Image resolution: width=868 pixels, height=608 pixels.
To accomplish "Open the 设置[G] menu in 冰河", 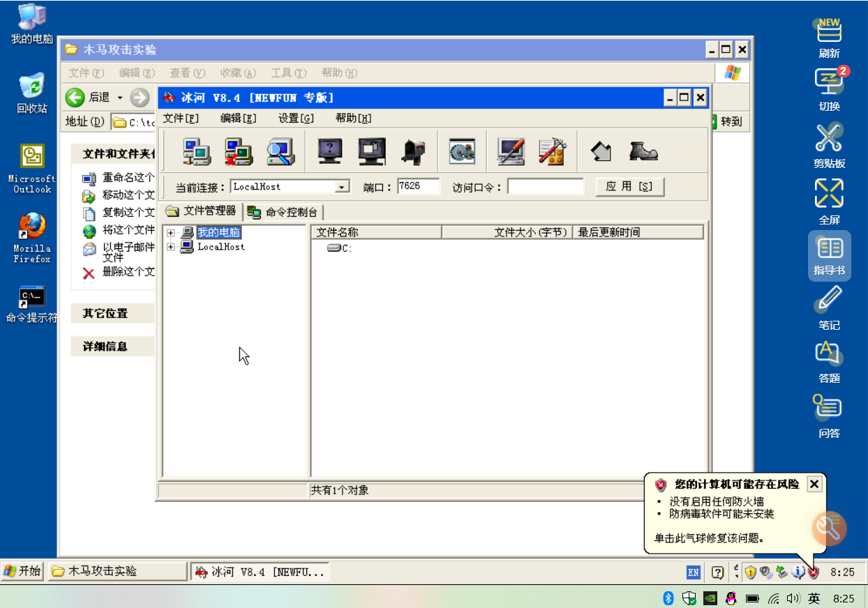I will [296, 118].
